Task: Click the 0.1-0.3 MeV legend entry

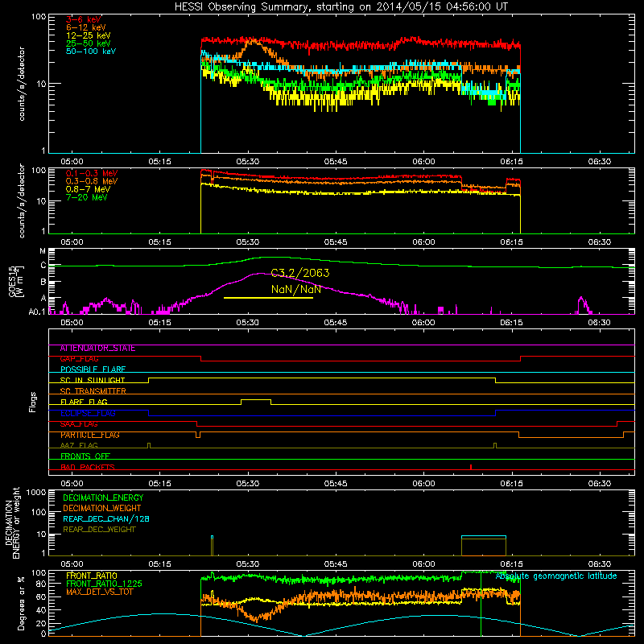Action: coord(92,173)
